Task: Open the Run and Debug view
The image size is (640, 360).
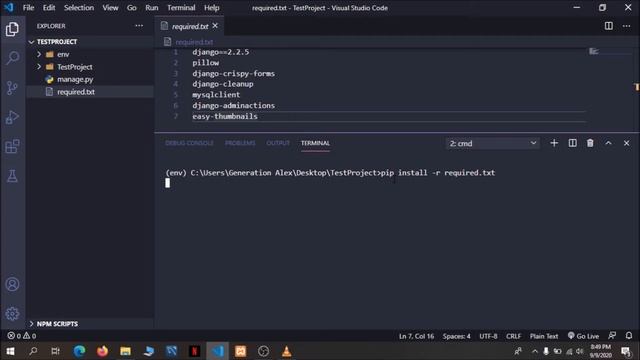Action: click(12, 118)
